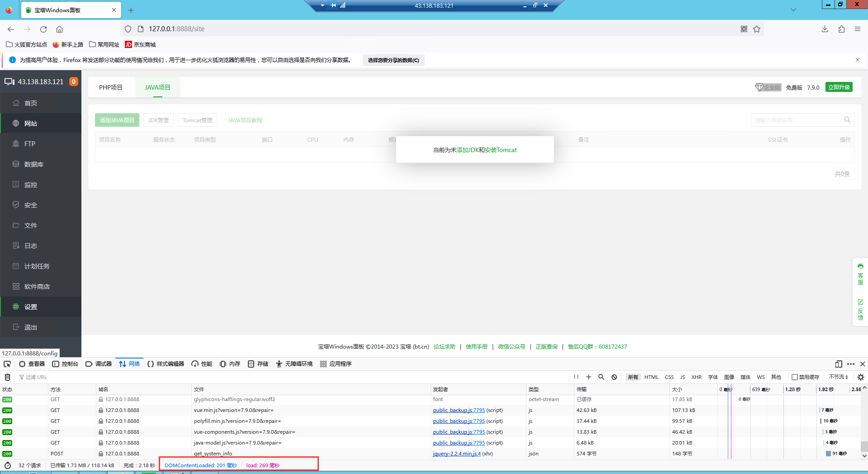Go to 首页 in the sidebar
Screen dimensions: 868x474
[x=41, y=103]
